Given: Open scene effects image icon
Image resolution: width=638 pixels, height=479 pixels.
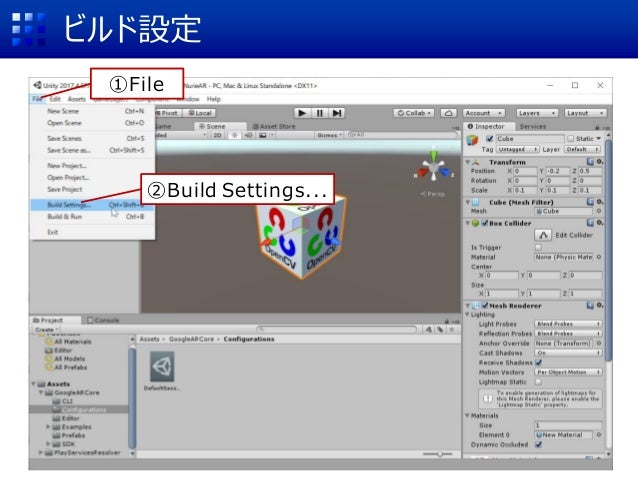Looking at the screenshot, I should [263, 135].
